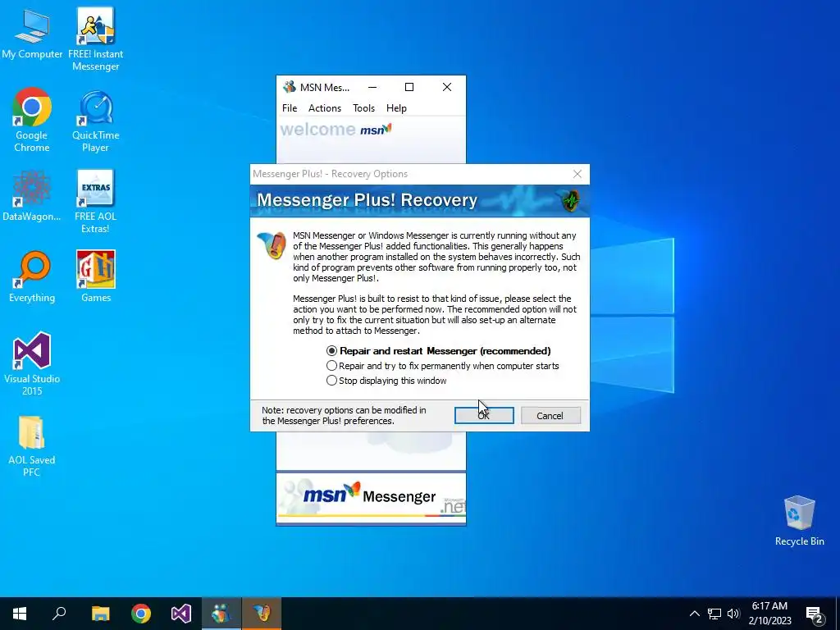Viewport: 840px width, 630px height.
Task: Confirm recovery with the OK button
Action: [x=484, y=416]
